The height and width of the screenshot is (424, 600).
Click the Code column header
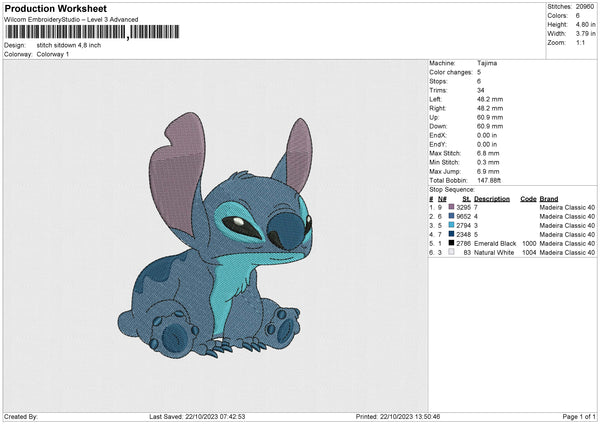click(x=528, y=199)
